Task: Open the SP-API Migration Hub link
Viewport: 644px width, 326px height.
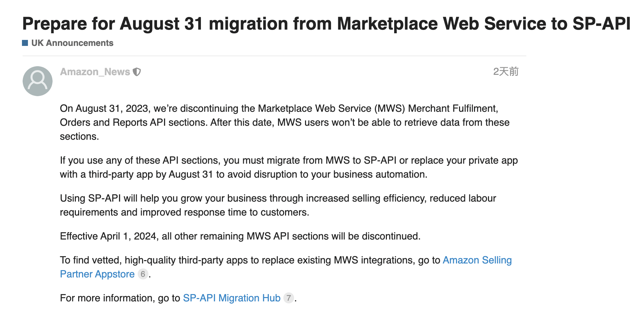Action: [232, 298]
